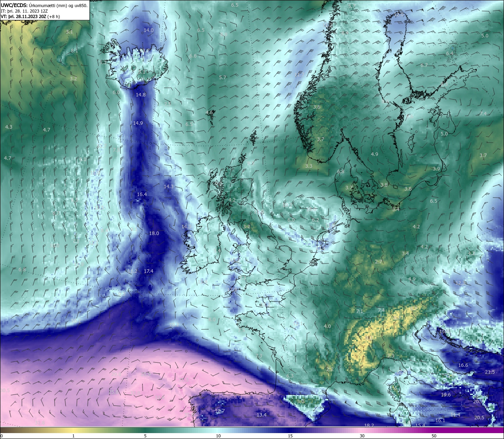Click the 14.8 value just below Iceland
Screen dimensions: 504x439
(x=141, y=95)
